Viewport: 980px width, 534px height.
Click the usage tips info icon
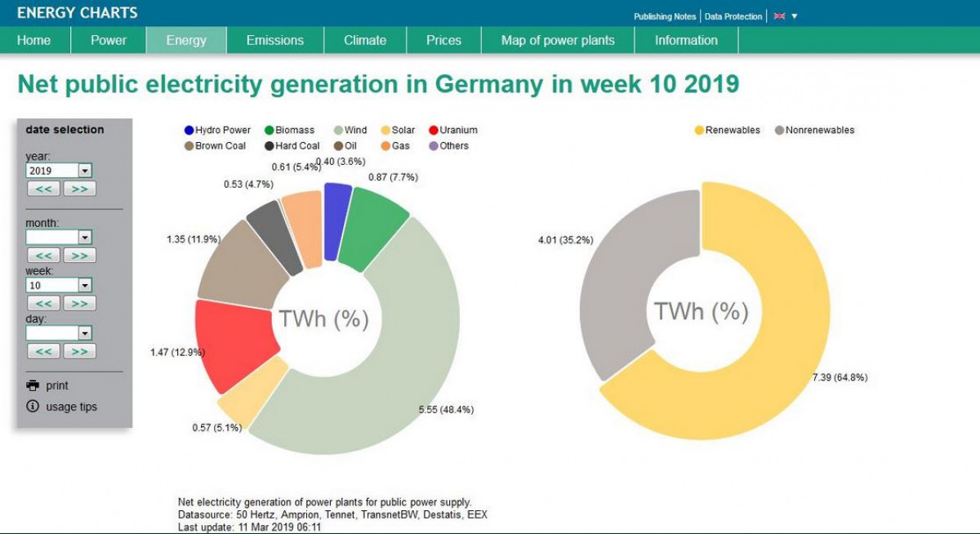tap(33, 406)
